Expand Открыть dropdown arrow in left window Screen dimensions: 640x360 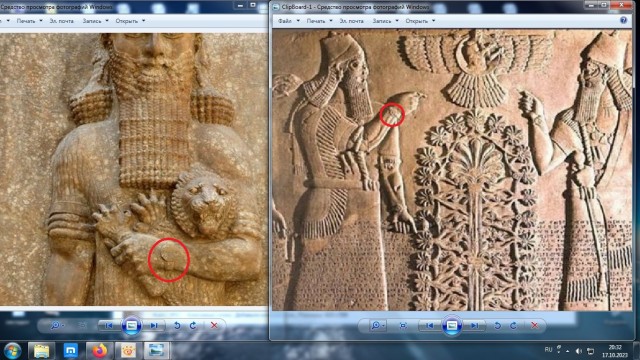coord(144,21)
